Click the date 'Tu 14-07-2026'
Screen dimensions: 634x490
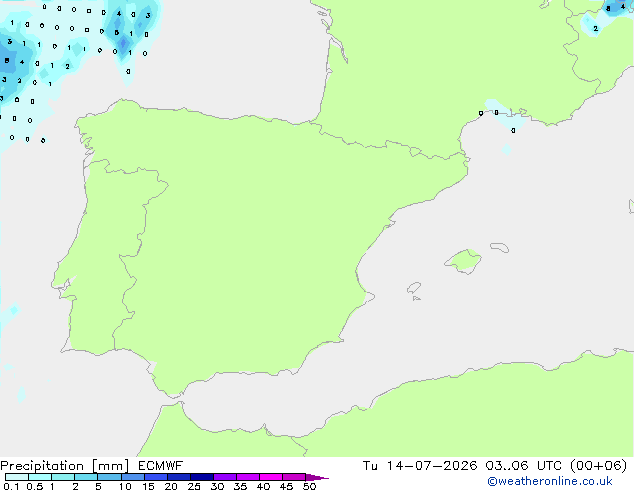click(x=420, y=466)
